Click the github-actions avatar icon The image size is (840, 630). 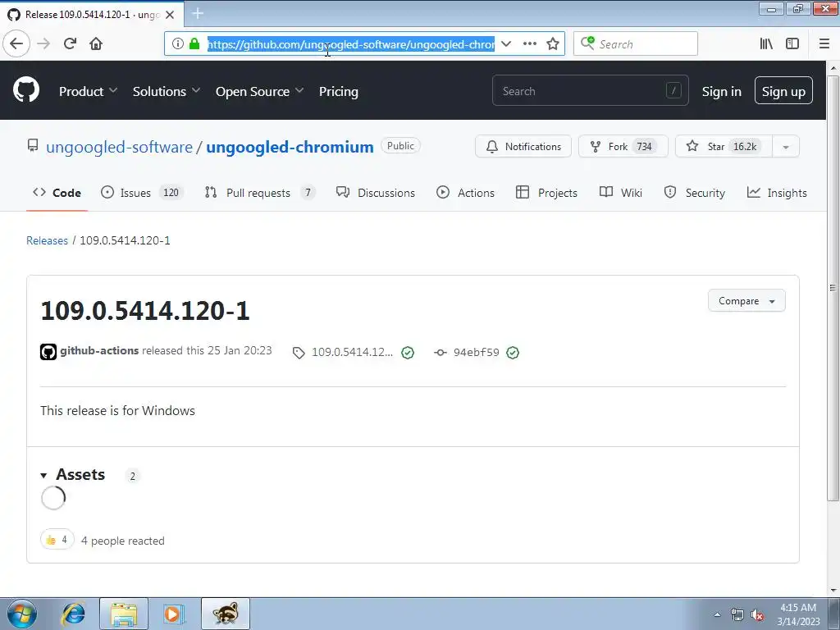point(48,351)
